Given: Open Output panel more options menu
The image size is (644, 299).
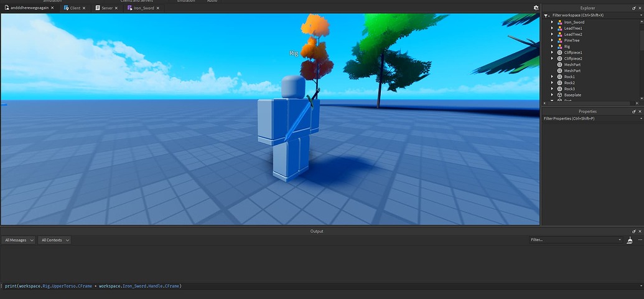Looking at the screenshot, I should coord(640,240).
